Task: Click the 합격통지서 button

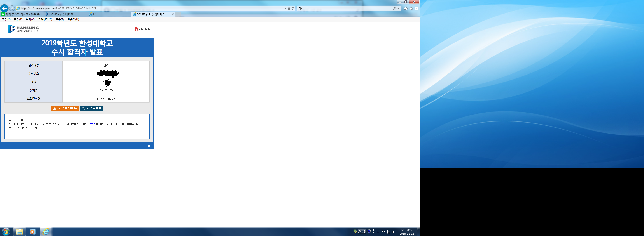Action: (91, 108)
